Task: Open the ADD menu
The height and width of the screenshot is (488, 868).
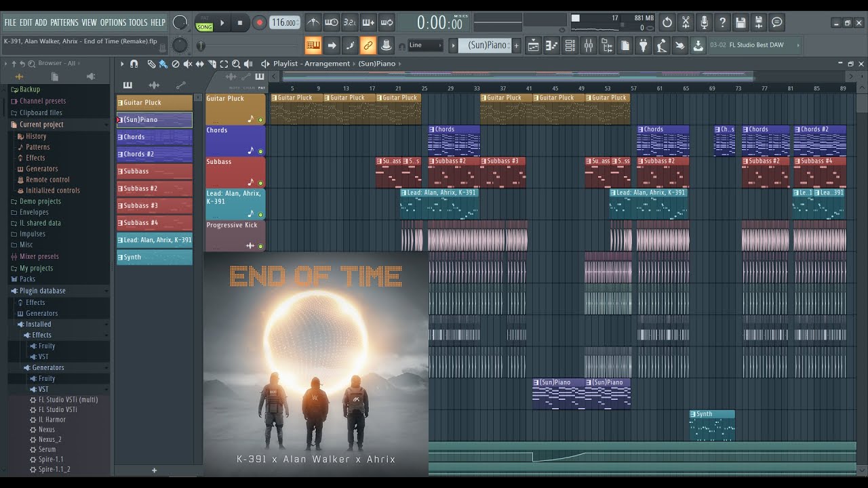Action: pos(41,22)
